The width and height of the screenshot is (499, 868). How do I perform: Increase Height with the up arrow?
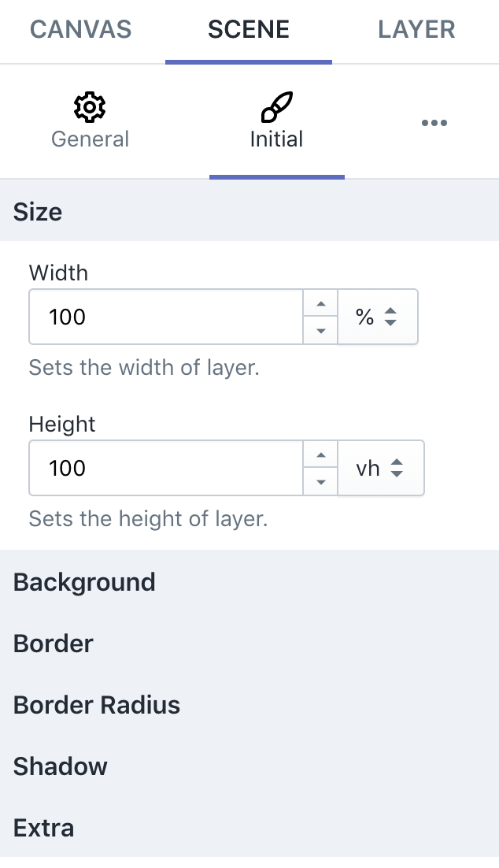tap(320, 455)
